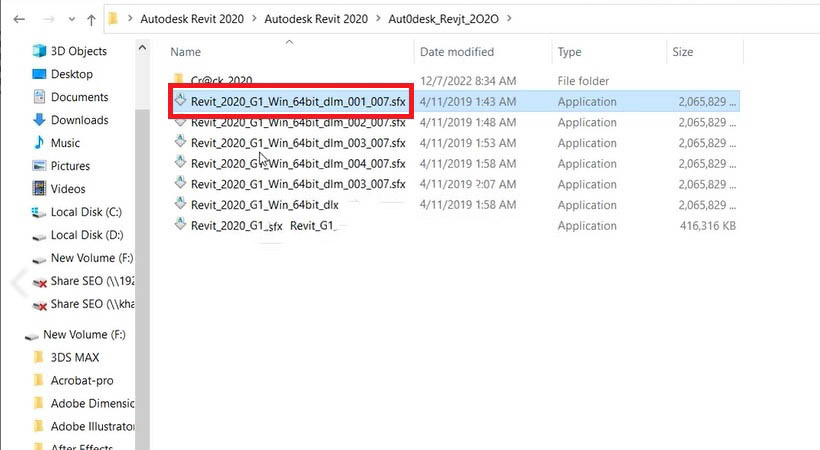This screenshot has width=820, height=450.
Task: Click the File folder type cell
Action: [x=583, y=81]
